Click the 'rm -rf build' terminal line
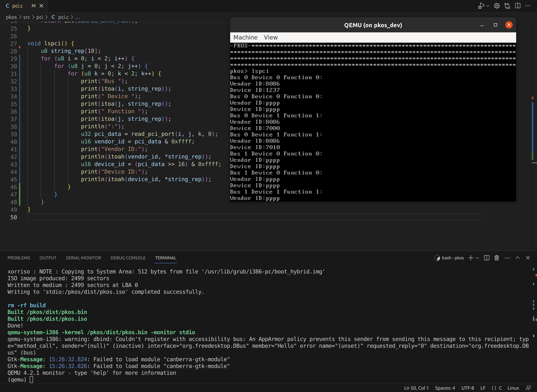This screenshot has width=537, height=392. [x=27, y=305]
